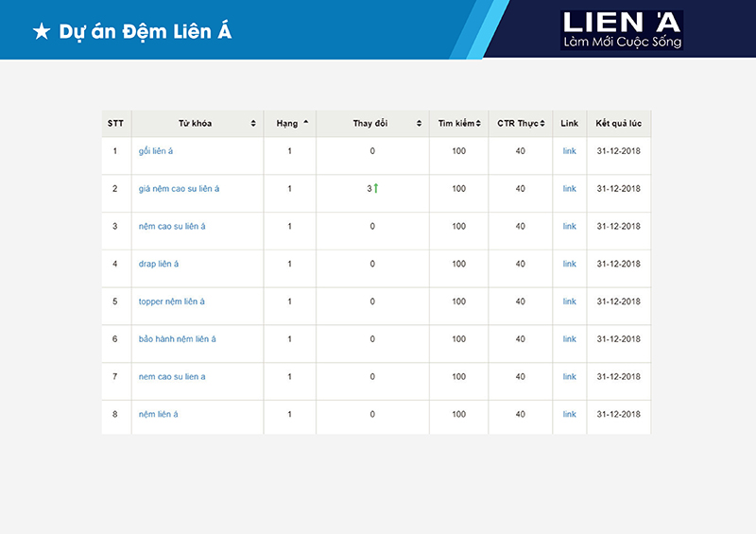
Task: Open the link in row 5
Action: click(x=569, y=301)
